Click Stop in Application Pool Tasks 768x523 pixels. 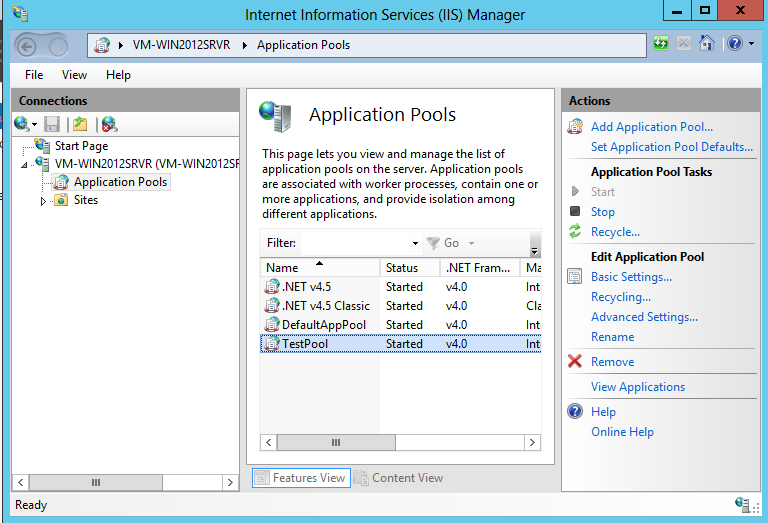602,212
